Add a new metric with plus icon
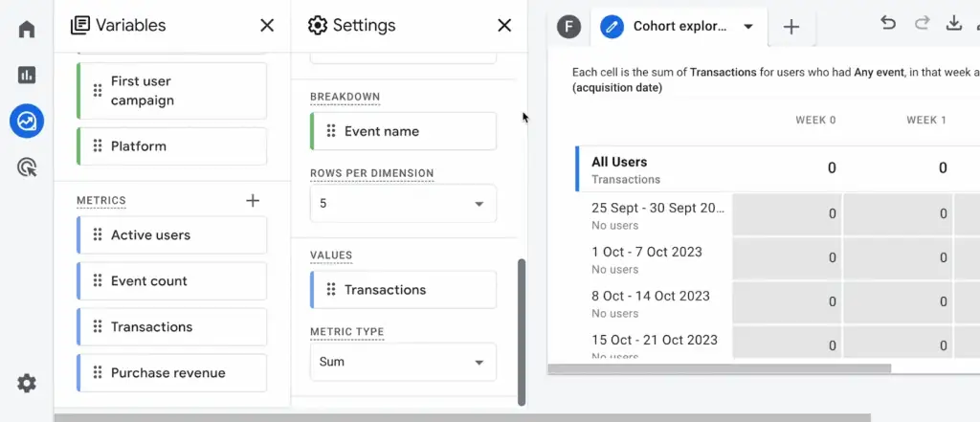 (x=253, y=200)
